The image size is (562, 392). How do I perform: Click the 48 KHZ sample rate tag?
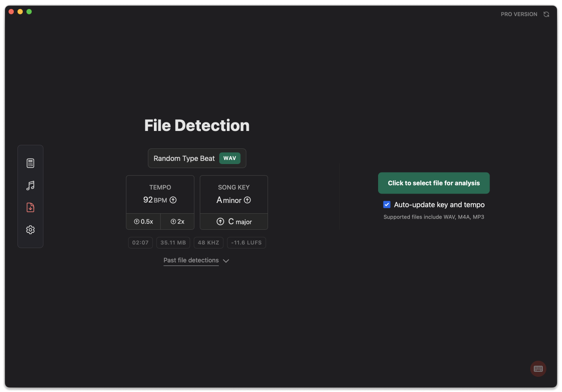[x=209, y=243]
